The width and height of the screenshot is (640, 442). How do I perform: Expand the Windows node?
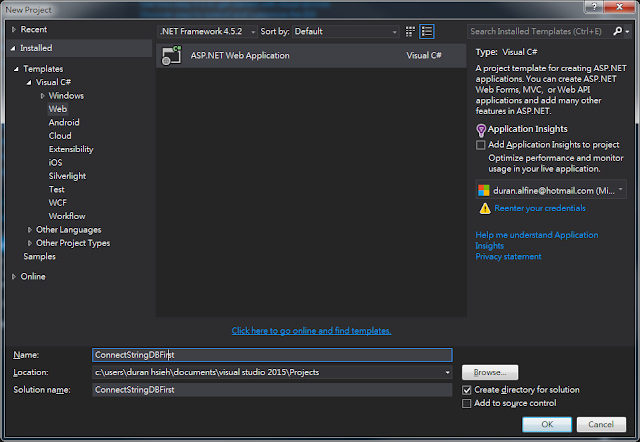pos(42,96)
